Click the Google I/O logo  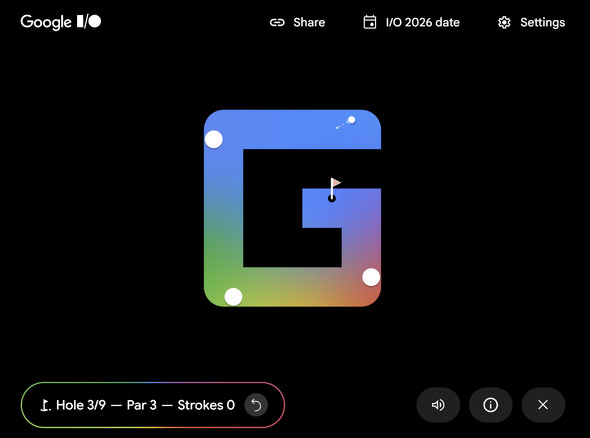point(61,22)
